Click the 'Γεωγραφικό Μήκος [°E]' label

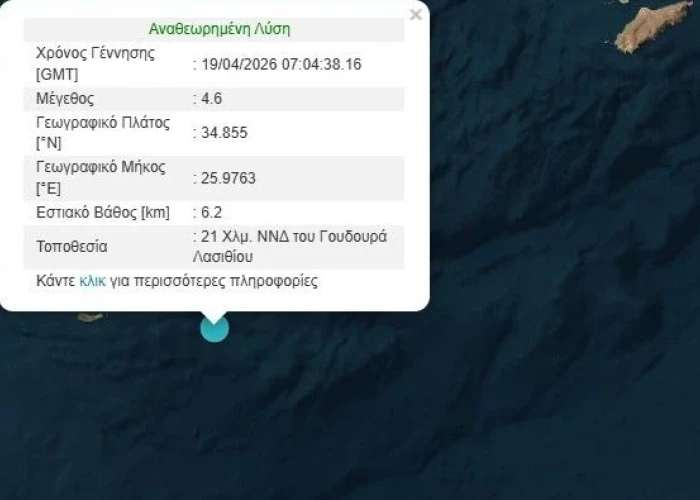(x=100, y=178)
